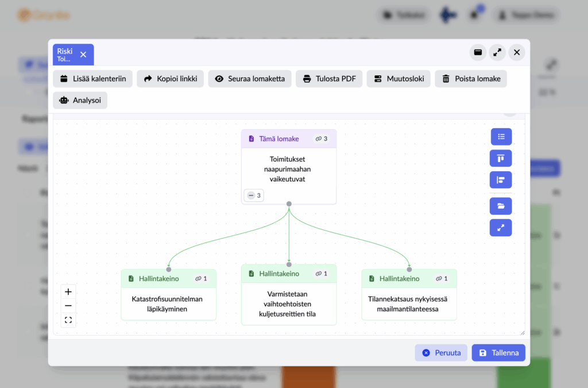This screenshot has width=588, height=388.
Task: Click the blue expand arrows button
Action: pyautogui.click(x=501, y=228)
